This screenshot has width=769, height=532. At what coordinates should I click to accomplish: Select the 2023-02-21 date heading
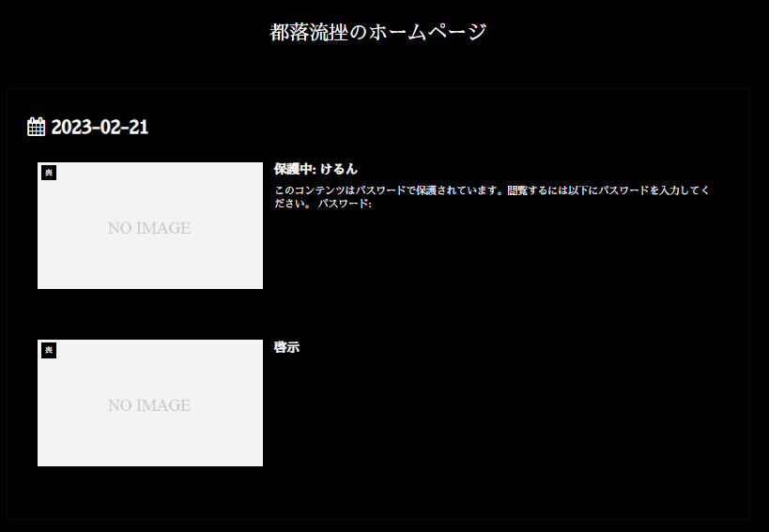100,127
